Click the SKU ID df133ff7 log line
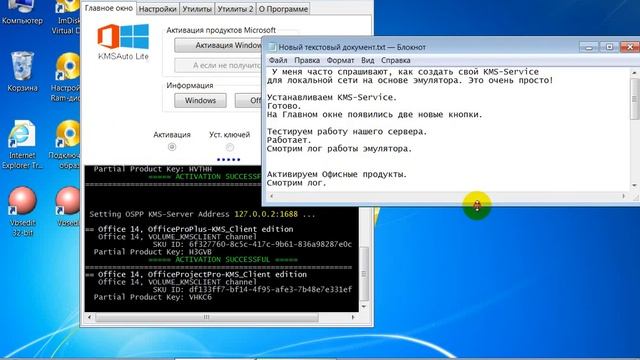The width and height of the screenshot is (640, 360). coord(252,290)
